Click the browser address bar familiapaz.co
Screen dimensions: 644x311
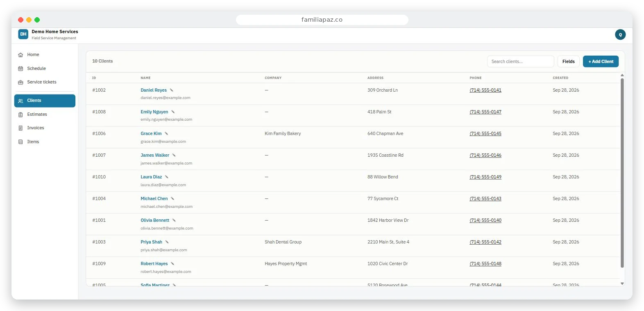(x=322, y=20)
